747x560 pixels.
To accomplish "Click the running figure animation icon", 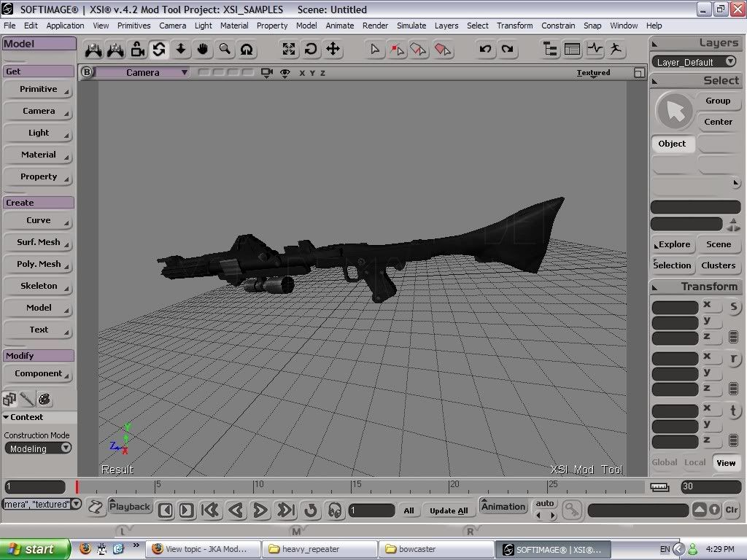I will (x=616, y=49).
